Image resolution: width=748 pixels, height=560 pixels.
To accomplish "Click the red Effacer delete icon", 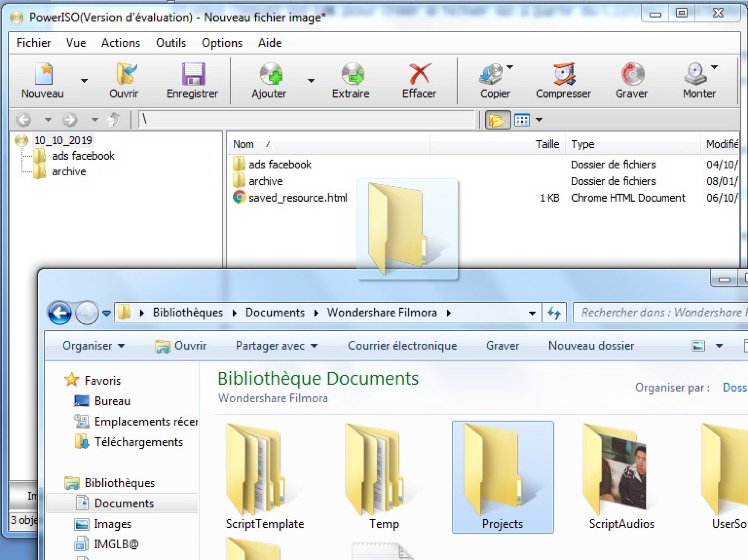I will tap(420, 74).
